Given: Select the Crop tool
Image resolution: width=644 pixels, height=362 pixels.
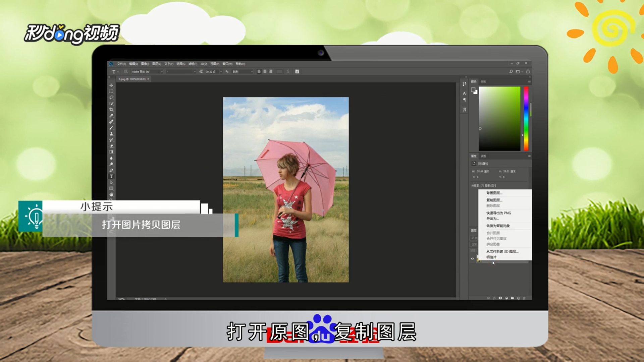Looking at the screenshot, I should 111,110.
